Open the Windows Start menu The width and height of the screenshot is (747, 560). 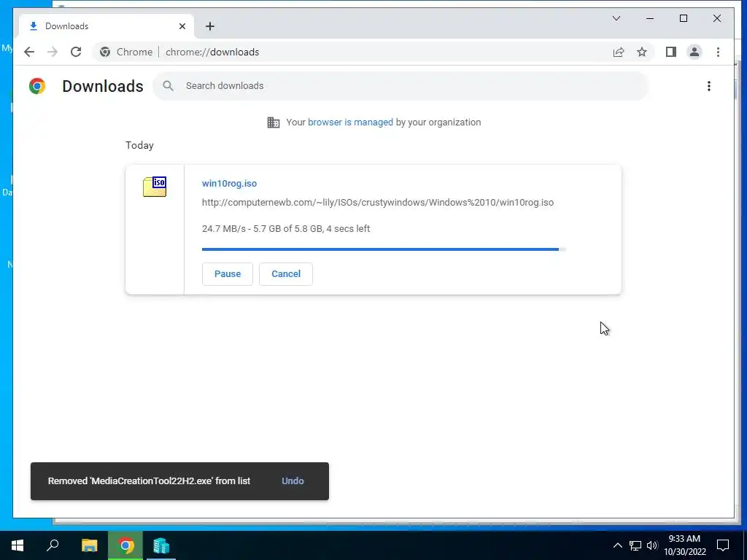point(18,545)
